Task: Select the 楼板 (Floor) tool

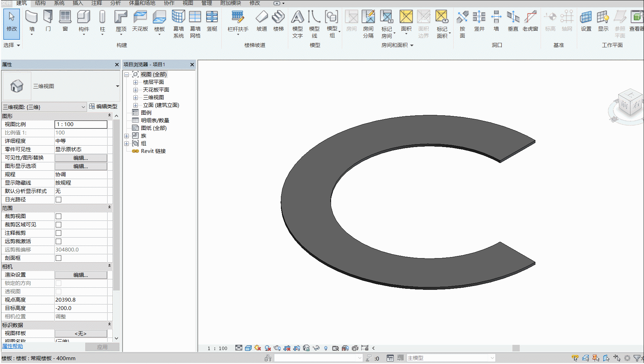Action: coord(159,22)
